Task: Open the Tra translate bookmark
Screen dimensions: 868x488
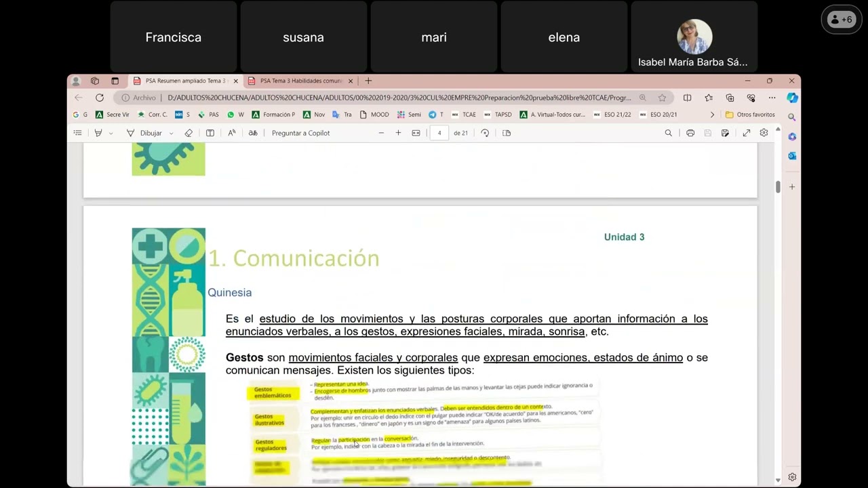Action: pos(342,115)
